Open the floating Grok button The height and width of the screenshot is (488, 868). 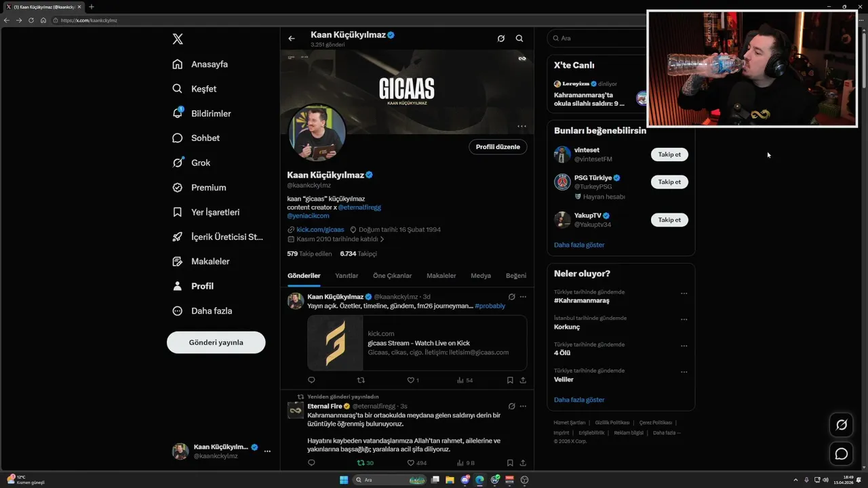pos(842,425)
